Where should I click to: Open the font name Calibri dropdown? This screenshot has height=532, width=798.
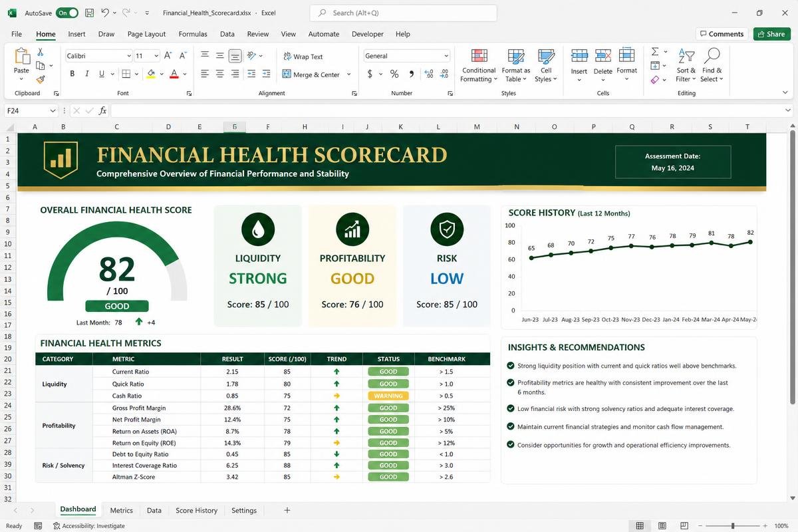click(129, 56)
